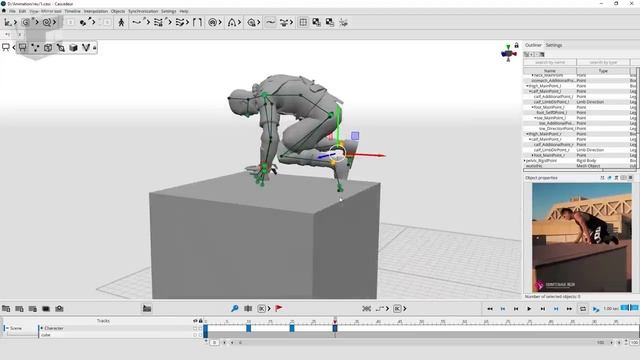Viewport: 640px width, 360px height.
Task: Click the red flag marker icon
Action: click(279, 309)
